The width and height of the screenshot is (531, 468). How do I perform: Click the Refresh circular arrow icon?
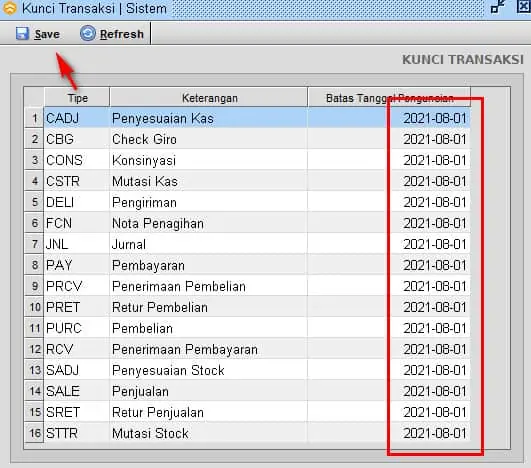click(88, 34)
